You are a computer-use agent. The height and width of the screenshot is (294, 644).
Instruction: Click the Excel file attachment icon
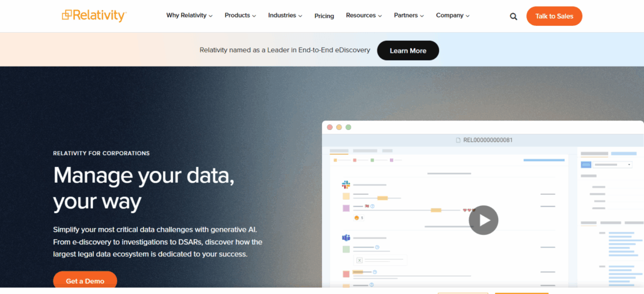pyautogui.click(x=359, y=259)
